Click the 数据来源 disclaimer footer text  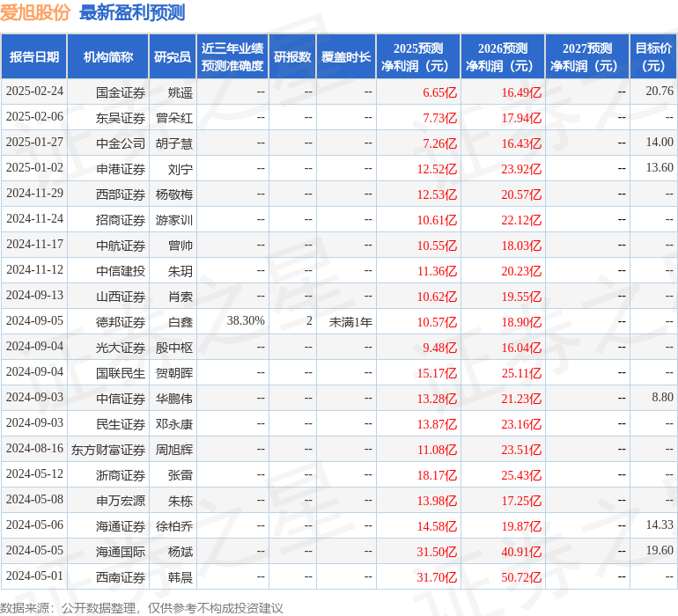[142, 608]
